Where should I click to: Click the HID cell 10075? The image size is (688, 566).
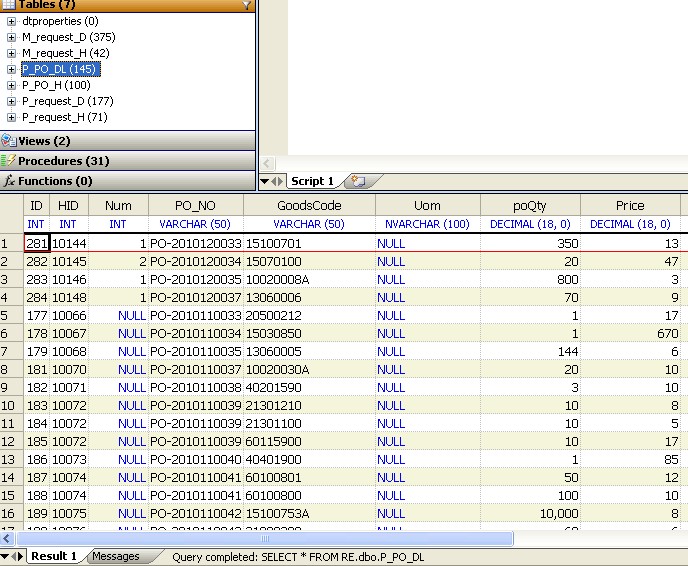tap(69, 513)
